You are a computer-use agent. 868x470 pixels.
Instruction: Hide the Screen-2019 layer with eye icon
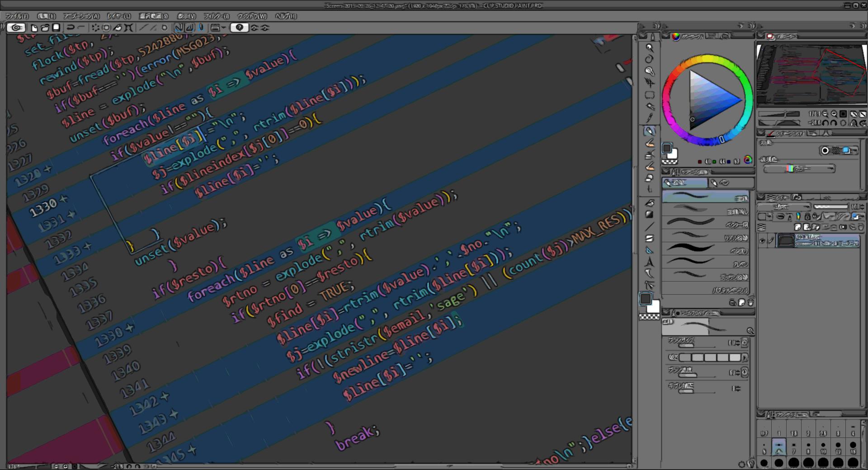762,241
